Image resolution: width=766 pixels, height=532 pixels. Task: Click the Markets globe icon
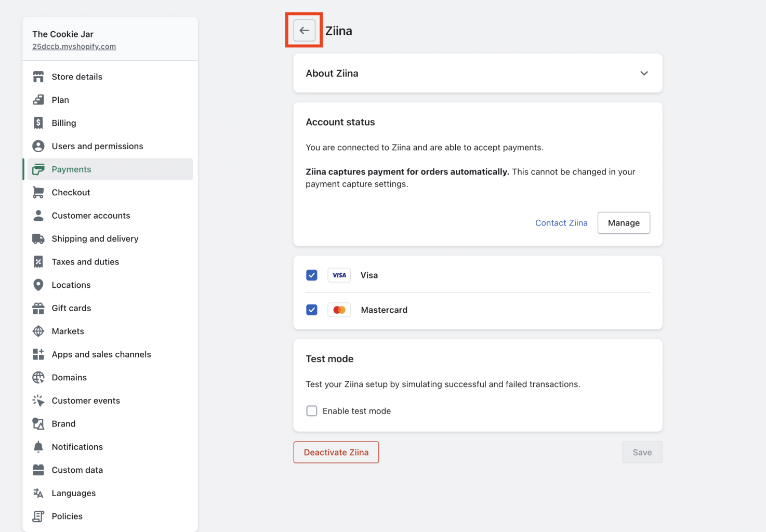[38, 331]
